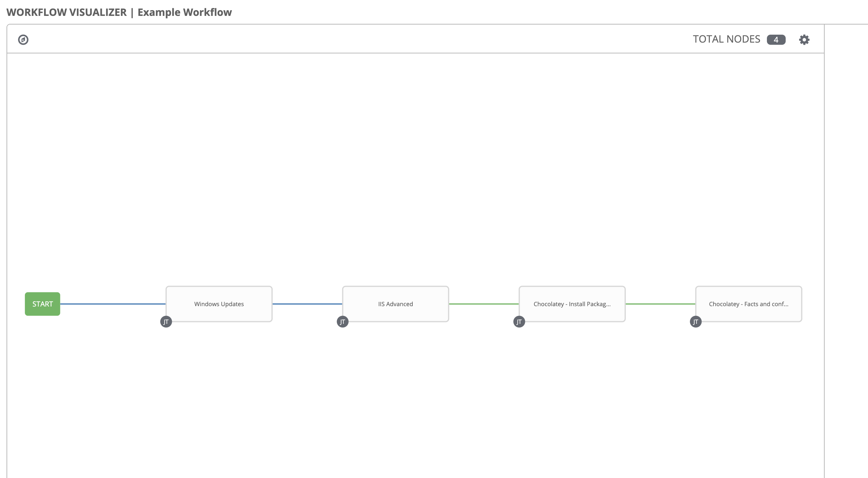
Task: Click the JT icon below Chocolatey Facts
Action: coord(695,321)
